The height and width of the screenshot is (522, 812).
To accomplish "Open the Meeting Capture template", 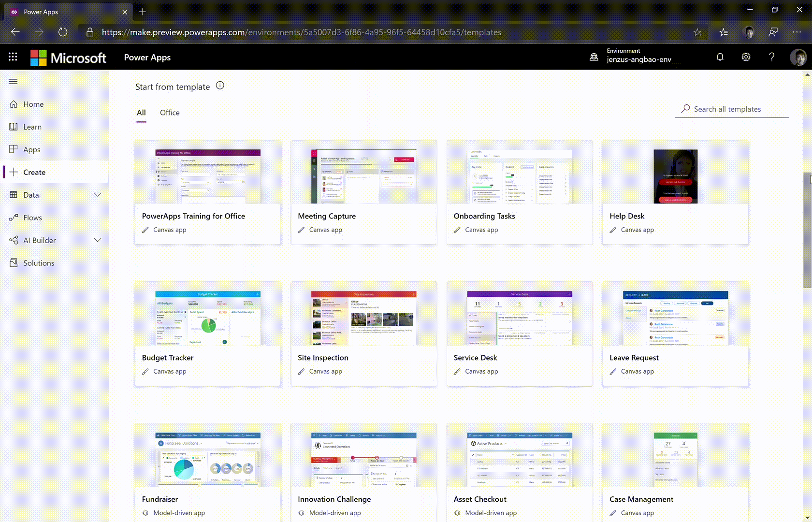I will 364,192.
